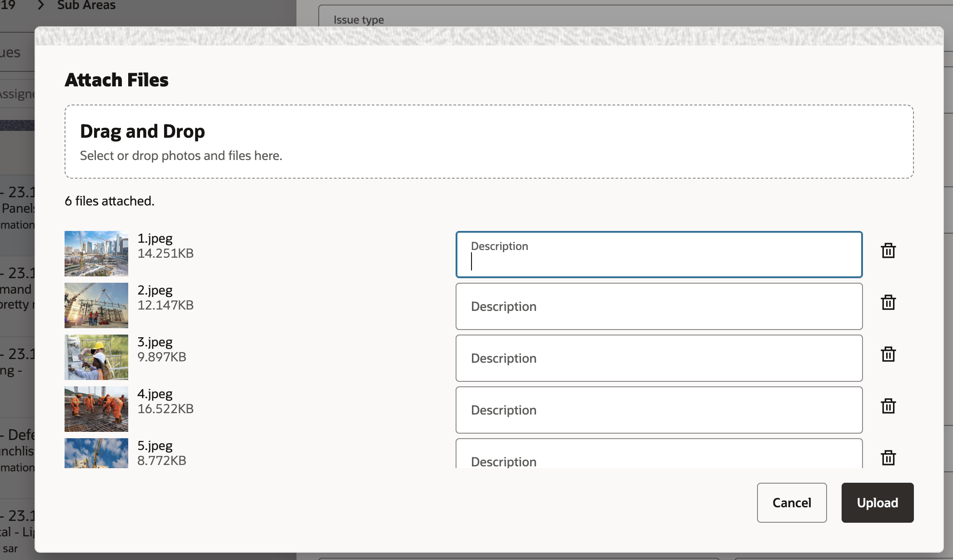953x560 pixels.
Task: Delete the 1.jpeg attachment with trash icon
Action: click(x=888, y=250)
